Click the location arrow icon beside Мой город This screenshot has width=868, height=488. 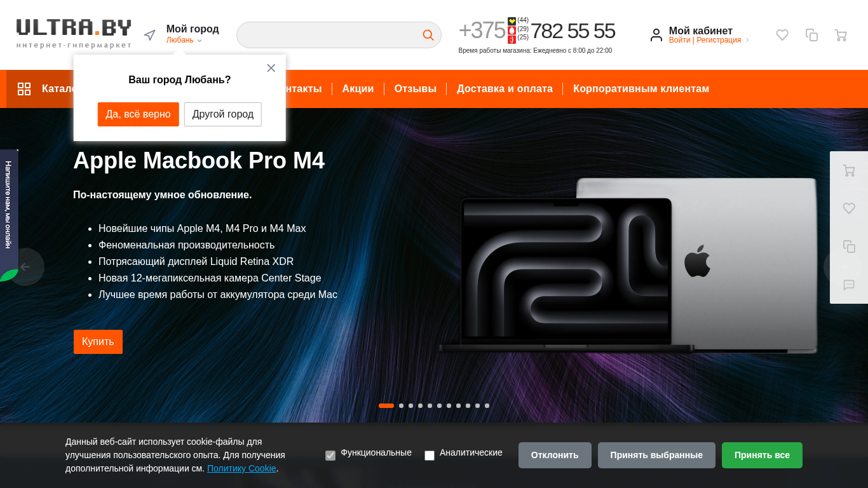[x=150, y=35]
